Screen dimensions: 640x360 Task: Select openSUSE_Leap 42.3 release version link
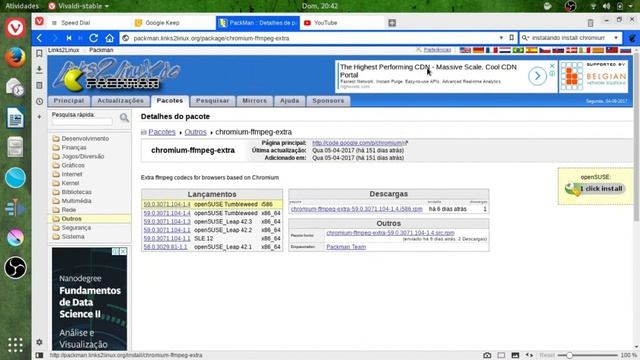pyautogui.click(x=167, y=222)
